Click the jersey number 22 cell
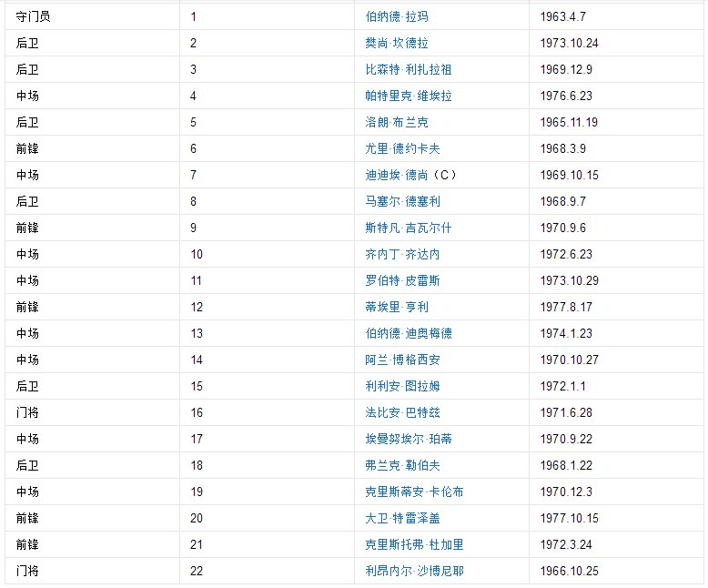This screenshot has height=588, width=708. click(197, 571)
